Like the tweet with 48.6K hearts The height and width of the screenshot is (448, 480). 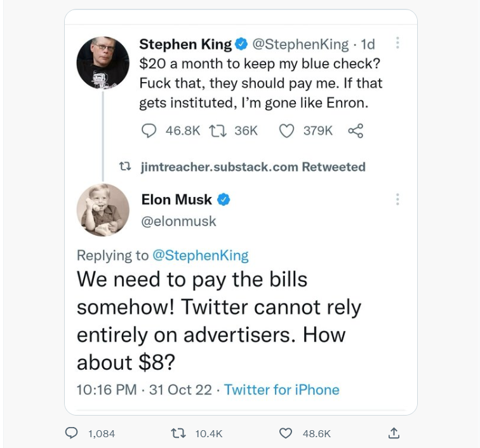coord(286,433)
